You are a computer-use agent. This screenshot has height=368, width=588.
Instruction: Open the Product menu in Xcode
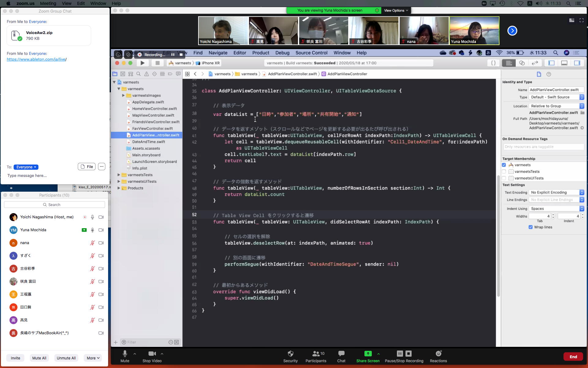pyautogui.click(x=261, y=53)
